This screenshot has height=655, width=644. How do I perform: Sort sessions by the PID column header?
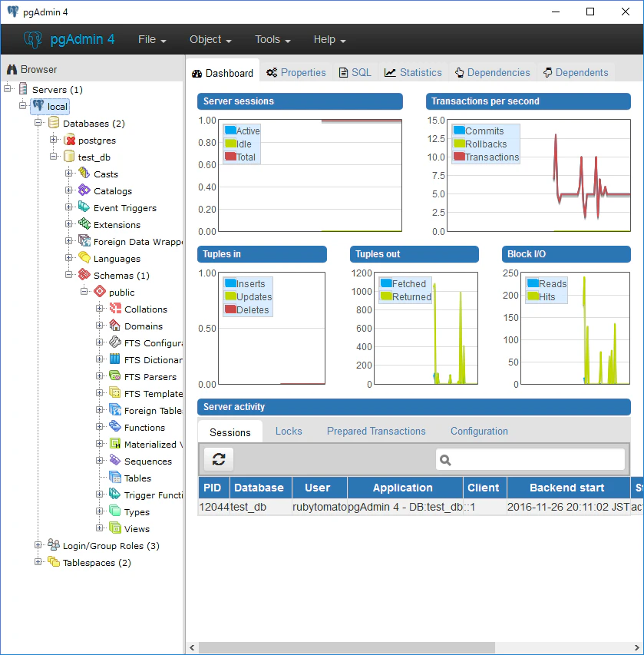214,488
